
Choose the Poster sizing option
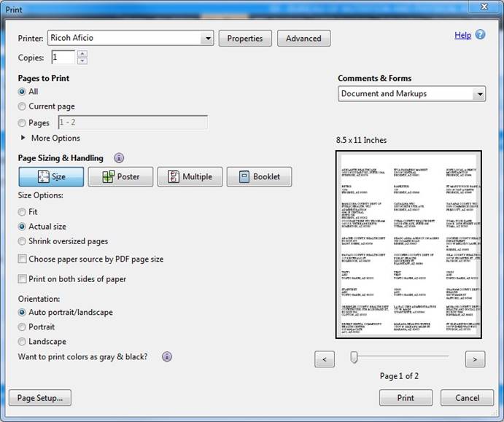pyautogui.click(x=120, y=176)
